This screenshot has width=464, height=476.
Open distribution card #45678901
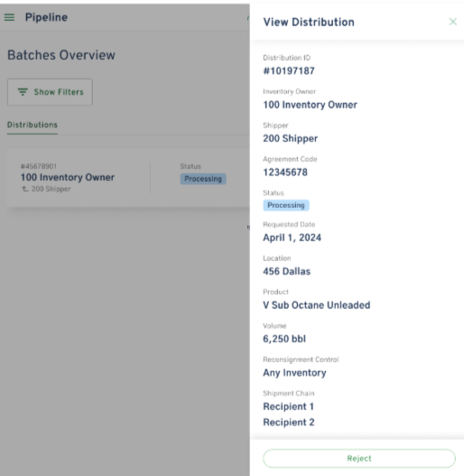pyautogui.click(x=128, y=178)
